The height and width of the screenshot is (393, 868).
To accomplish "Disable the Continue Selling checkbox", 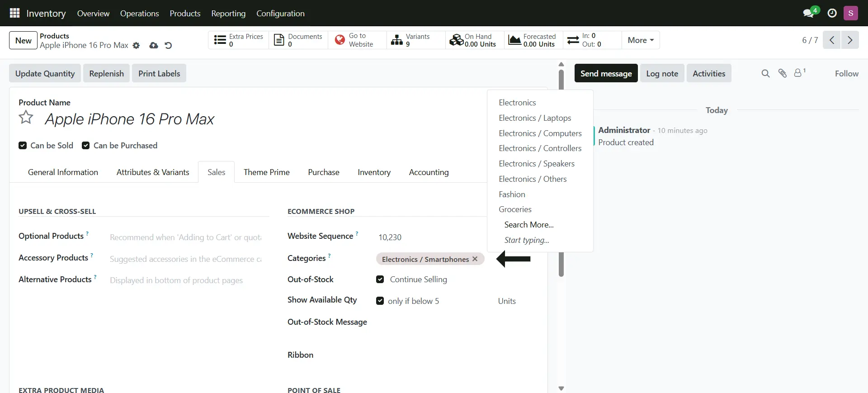I will click(x=380, y=279).
